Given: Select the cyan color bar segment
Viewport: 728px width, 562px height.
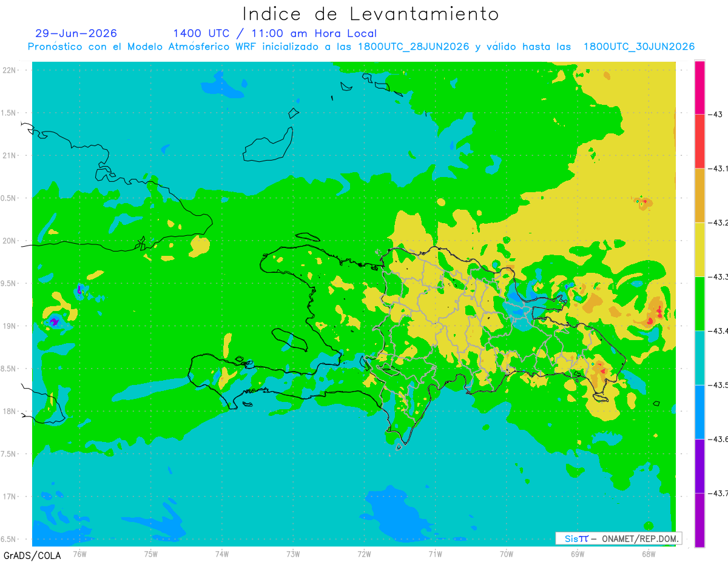Looking at the screenshot, I should [699, 357].
